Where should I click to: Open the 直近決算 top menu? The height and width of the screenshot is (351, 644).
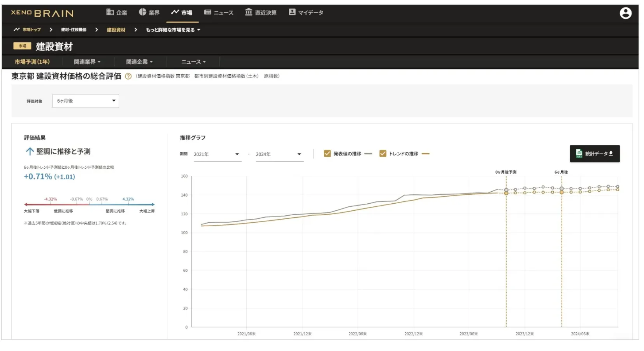[261, 12]
